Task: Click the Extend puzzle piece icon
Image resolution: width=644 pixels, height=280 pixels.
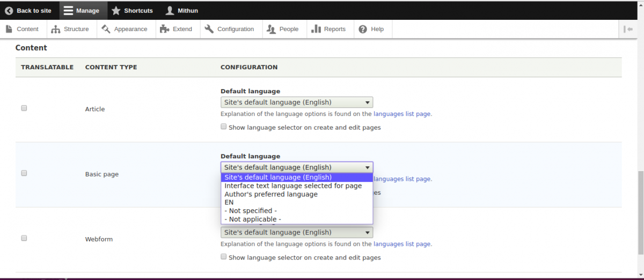Action: pyautogui.click(x=165, y=29)
